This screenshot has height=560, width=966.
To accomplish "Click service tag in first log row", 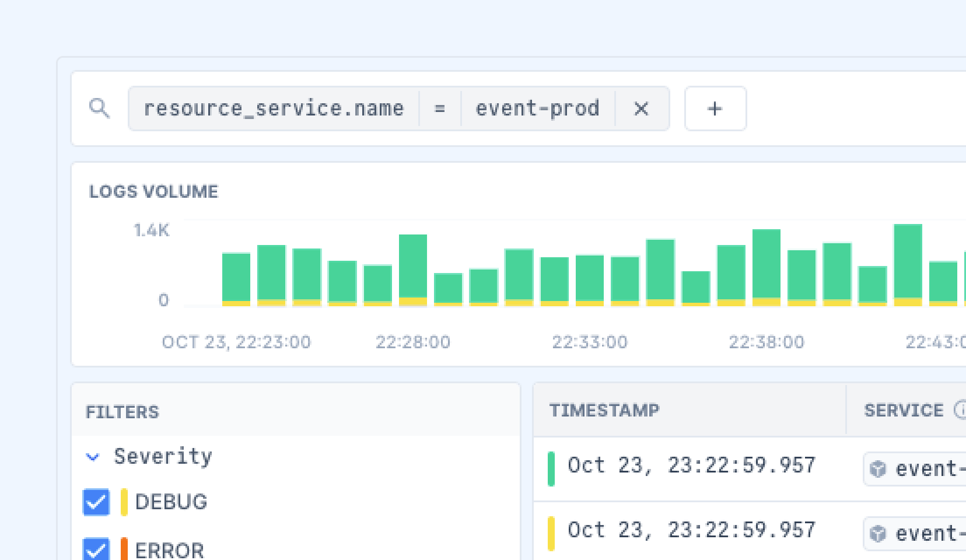I will click(914, 468).
